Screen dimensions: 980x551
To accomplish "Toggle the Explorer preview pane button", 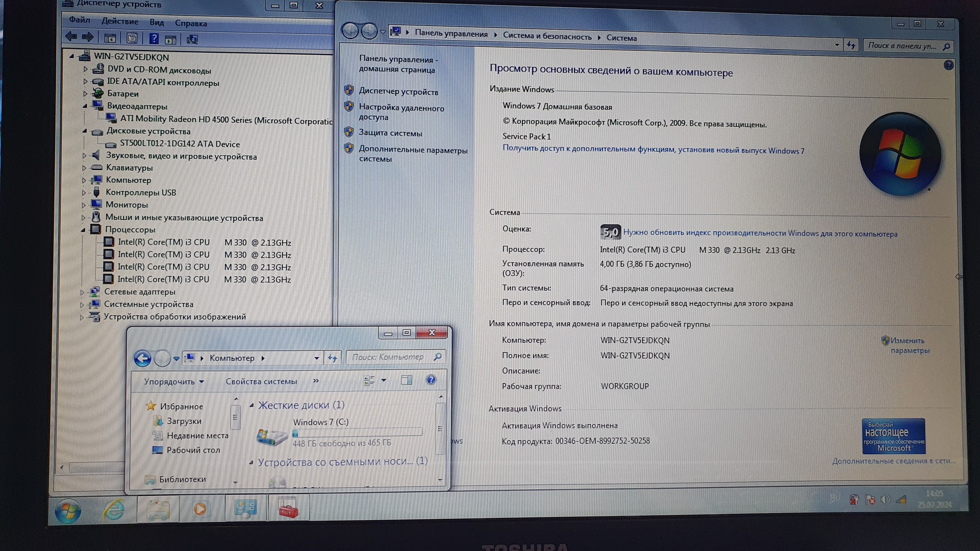I will pyautogui.click(x=406, y=380).
